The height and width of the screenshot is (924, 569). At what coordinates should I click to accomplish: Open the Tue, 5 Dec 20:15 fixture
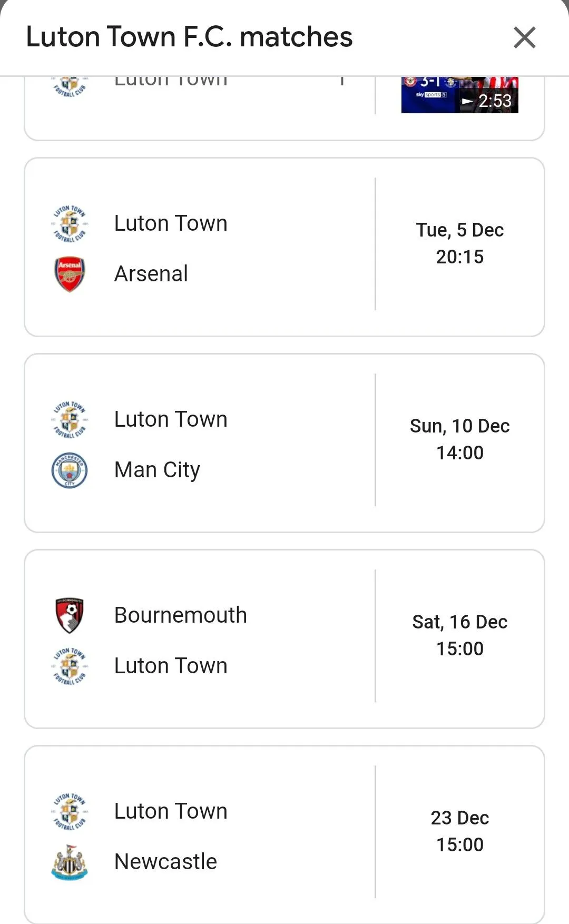click(x=459, y=243)
